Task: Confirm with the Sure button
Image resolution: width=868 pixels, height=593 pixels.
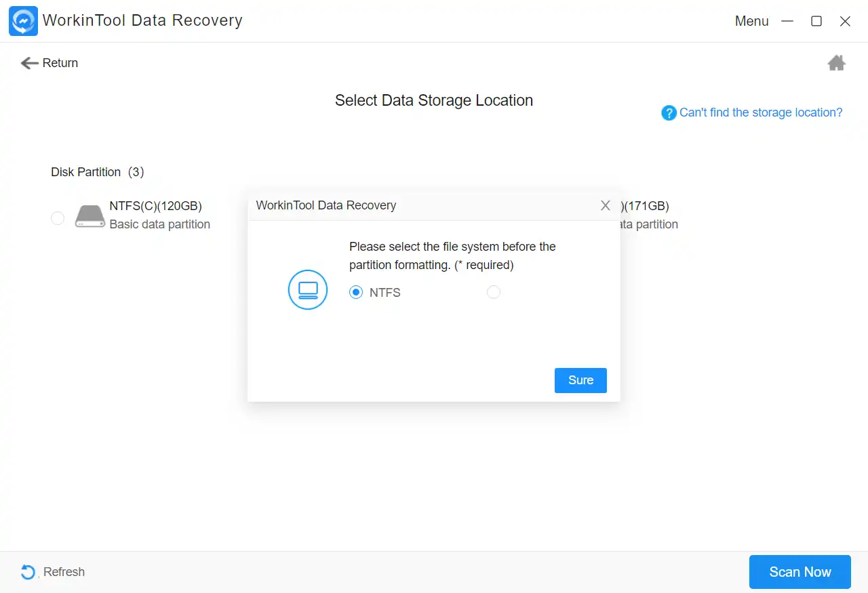Action: point(580,380)
